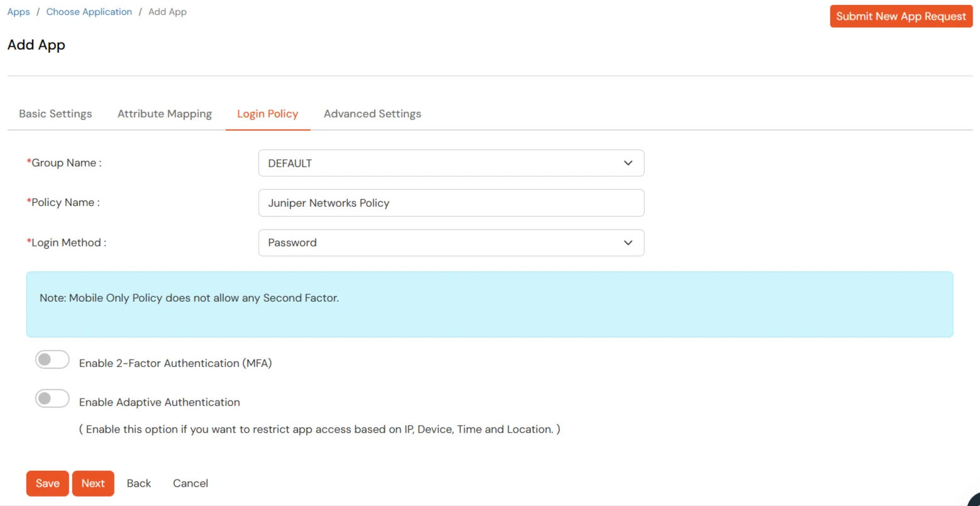
Task: Click the orange Save button
Action: 47,483
